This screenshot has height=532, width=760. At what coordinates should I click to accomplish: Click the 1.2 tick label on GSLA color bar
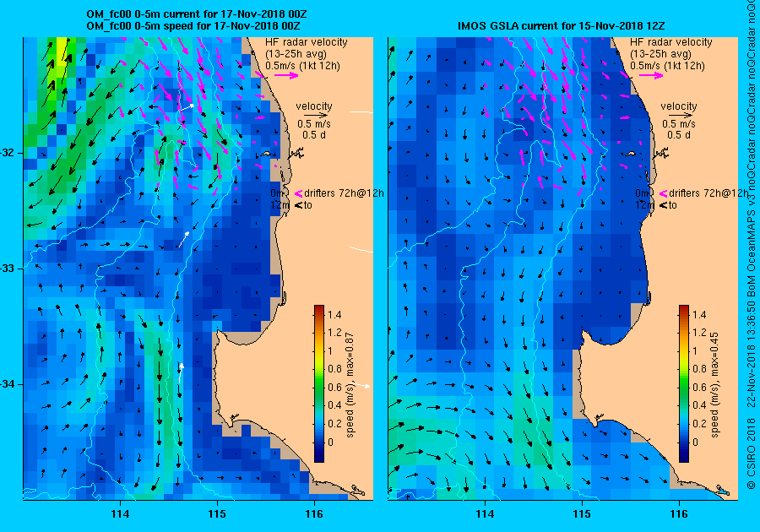(699, 333)
